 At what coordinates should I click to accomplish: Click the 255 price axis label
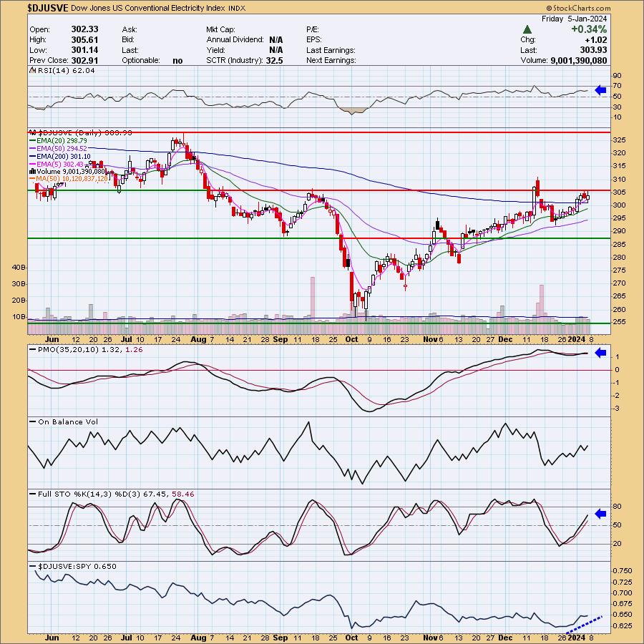pyautogui.click(x=620, y=322)
